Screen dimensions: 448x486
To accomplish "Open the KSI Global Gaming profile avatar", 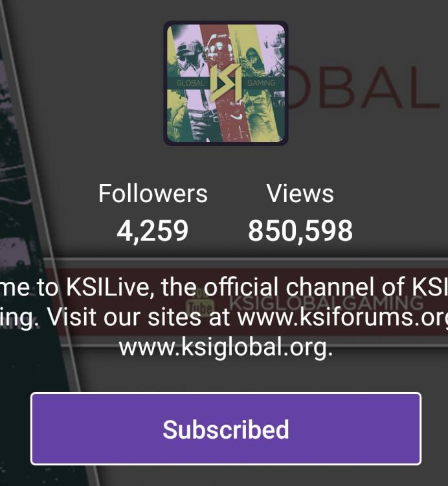I will (x=226, y=83).
